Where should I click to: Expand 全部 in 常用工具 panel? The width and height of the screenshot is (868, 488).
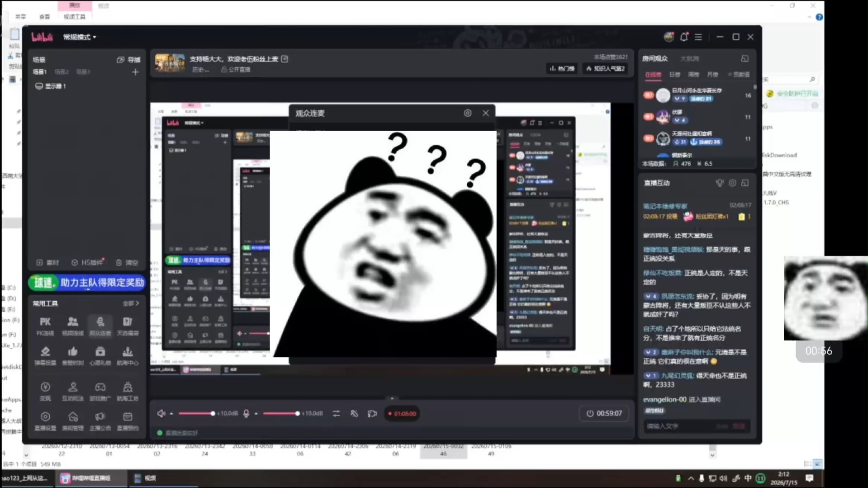[x=131, y=303]
